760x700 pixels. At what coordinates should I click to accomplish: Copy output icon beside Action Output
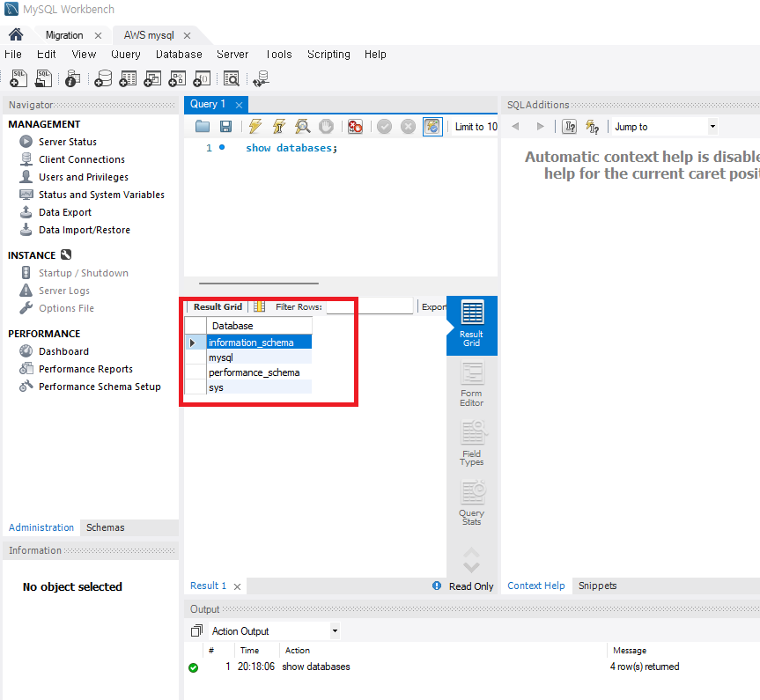pyautogui.click(x=196, y=630)
